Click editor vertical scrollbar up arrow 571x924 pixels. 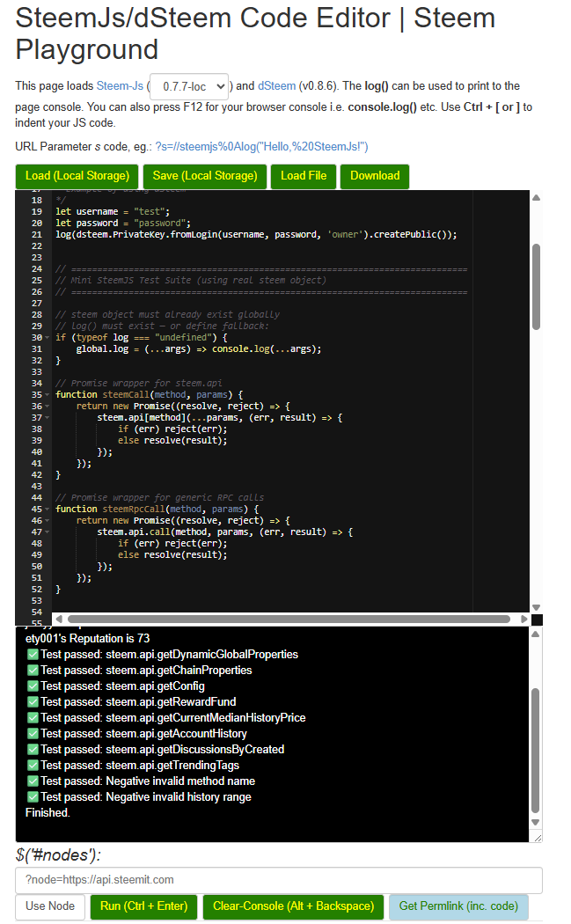tap(536, 198)
